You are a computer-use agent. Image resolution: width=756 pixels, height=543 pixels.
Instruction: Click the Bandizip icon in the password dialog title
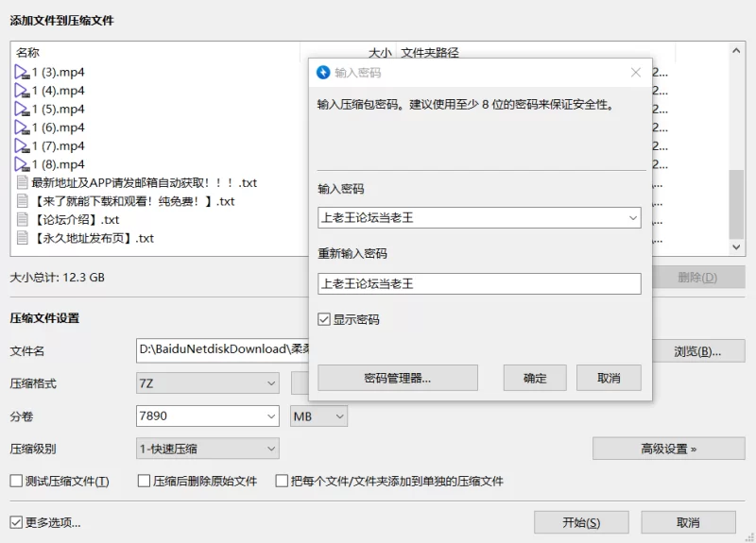tap(323, 73)
